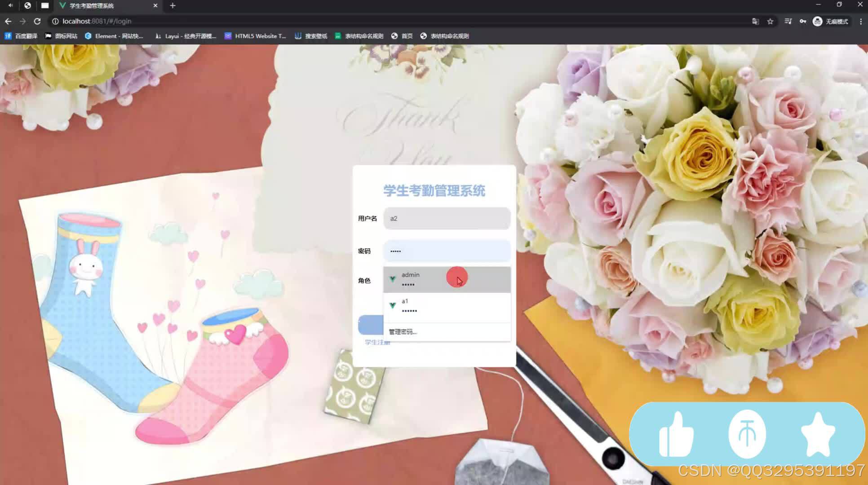Click the star favorite icon in the overlay
868x485 pixels.
[x=818, y=434]
